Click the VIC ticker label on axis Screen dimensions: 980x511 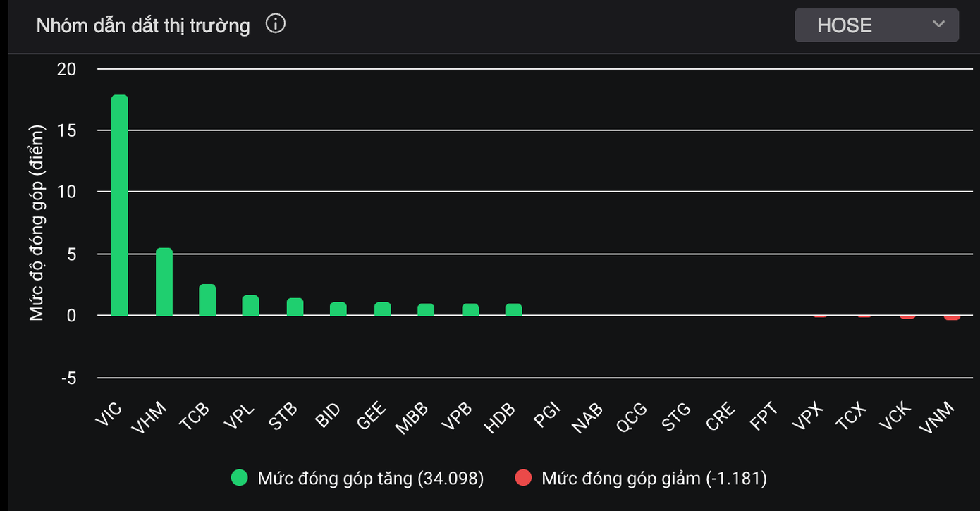coord(109,415)
